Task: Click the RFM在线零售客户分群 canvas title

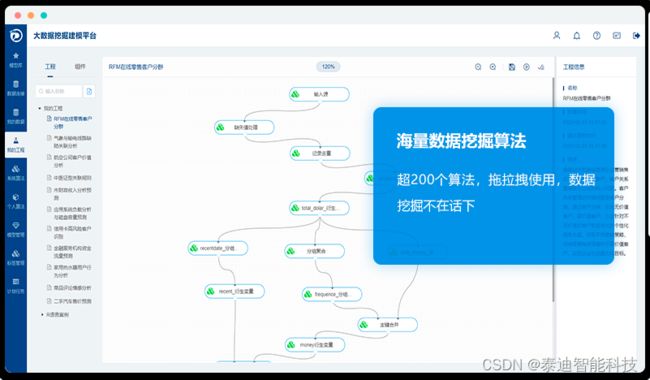Action: pos(136,67)
